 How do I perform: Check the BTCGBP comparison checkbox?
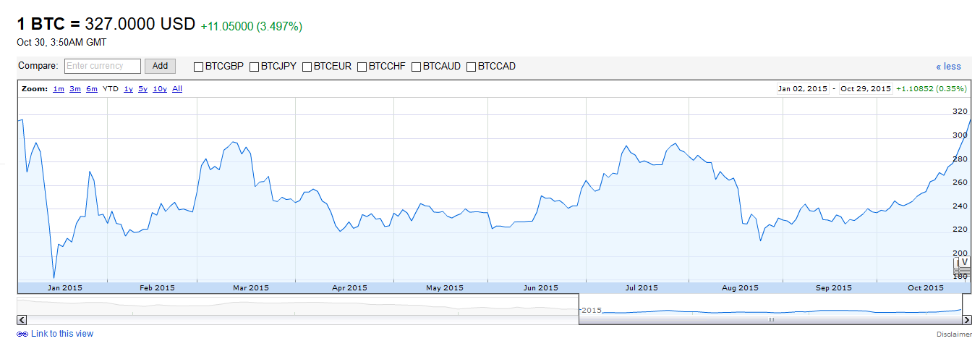click(198, 67)
